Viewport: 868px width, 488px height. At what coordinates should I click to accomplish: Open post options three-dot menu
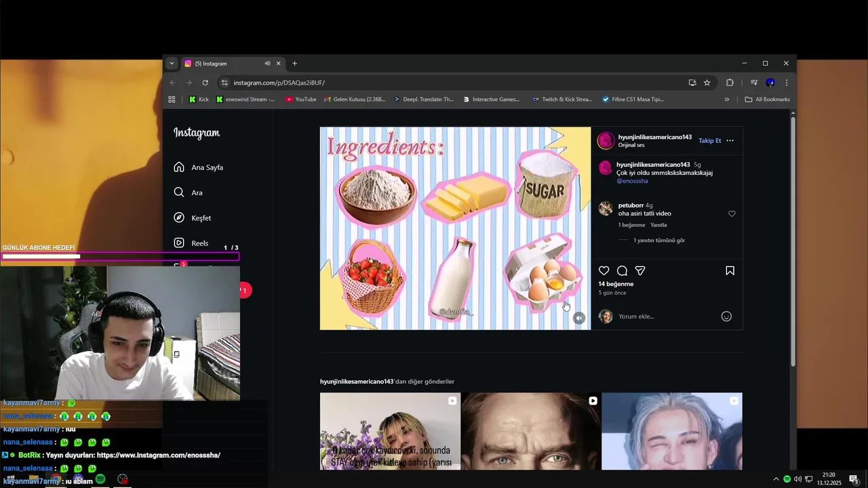tap(730, 140)
